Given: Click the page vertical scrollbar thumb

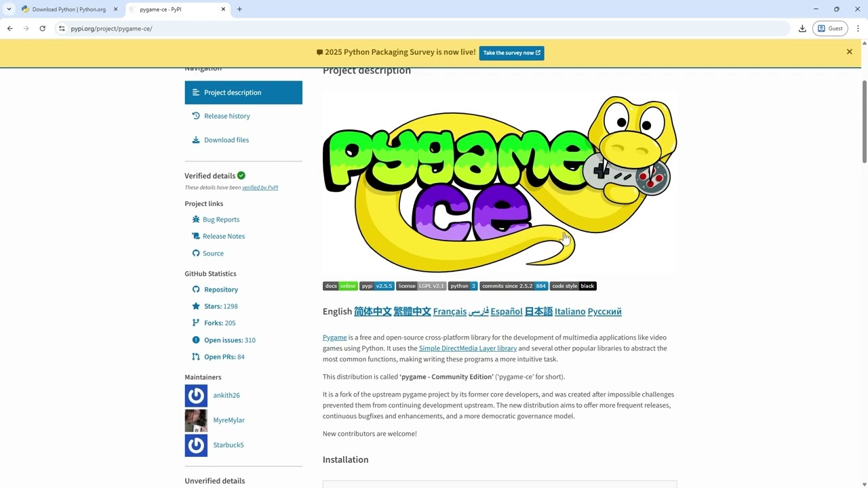Looking at the screenshot, I should pos(864,121).
